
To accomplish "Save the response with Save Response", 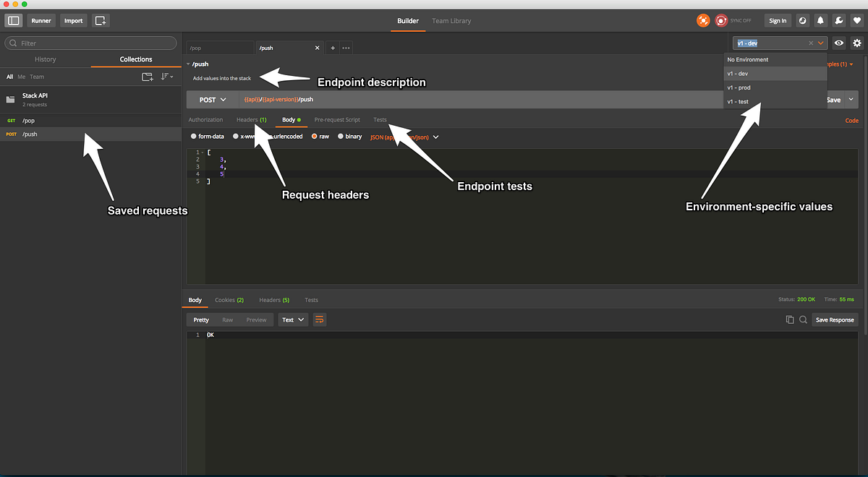I will click(835, 319).
